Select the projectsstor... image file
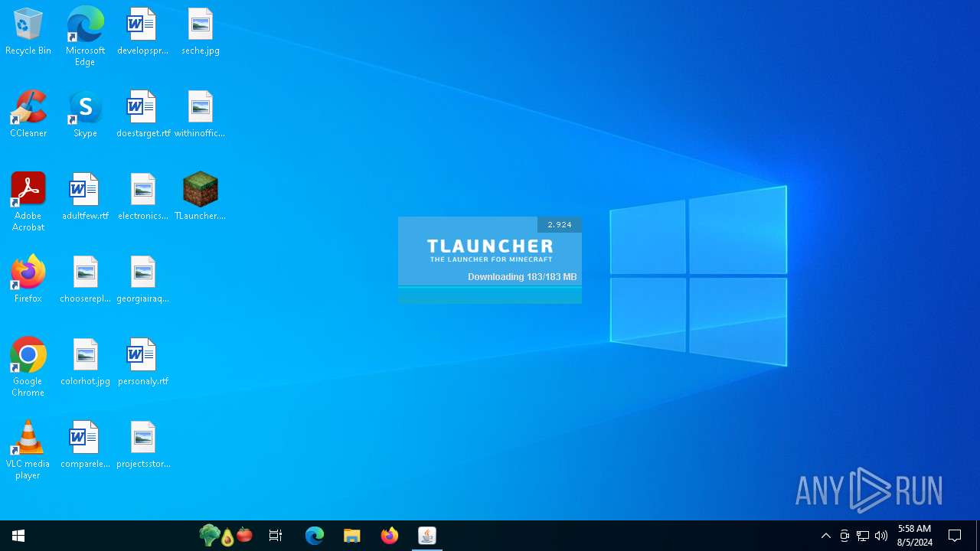Screen dimensions: 980x551 143,445
